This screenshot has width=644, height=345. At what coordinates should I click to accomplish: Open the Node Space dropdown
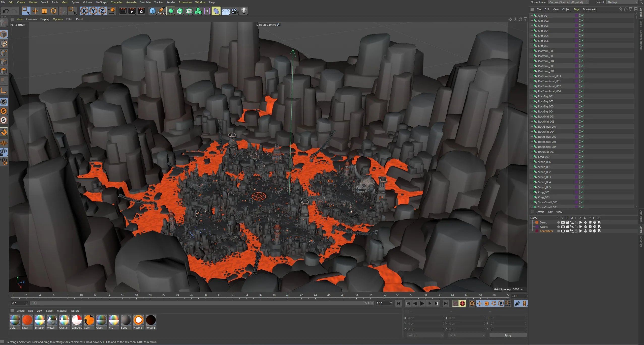point(568,2)
